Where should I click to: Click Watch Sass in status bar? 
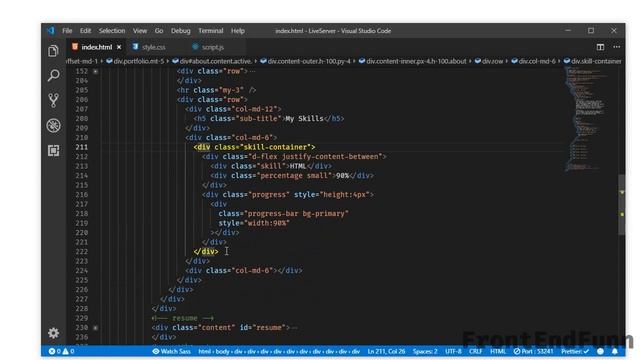[x=171, y=351]
